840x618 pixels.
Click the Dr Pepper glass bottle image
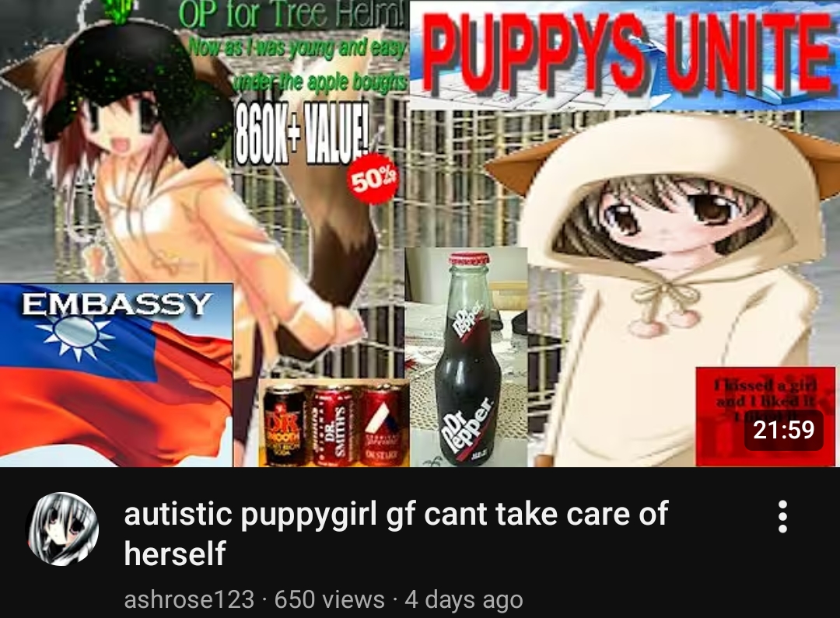pyautogui.click(x=467, y=358)
